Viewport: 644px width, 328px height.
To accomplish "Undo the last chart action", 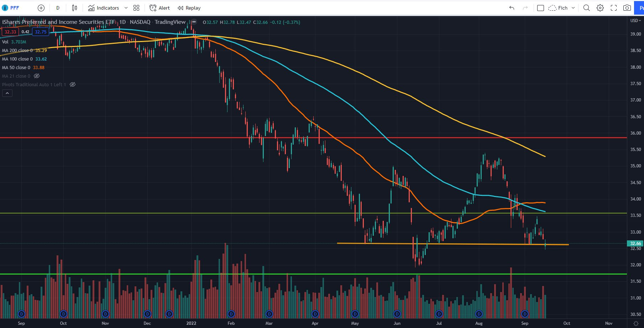I will (x=512, y=8).
